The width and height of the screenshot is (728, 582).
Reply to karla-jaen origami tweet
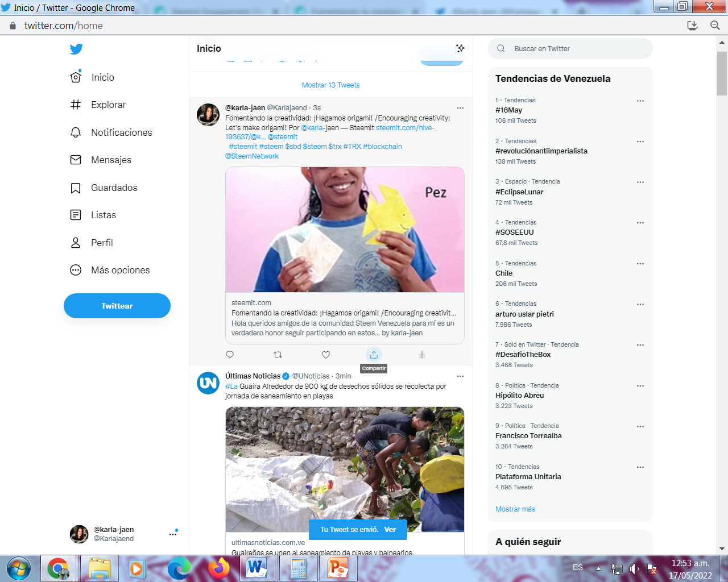pyautogui.click(x=230, y=355)
